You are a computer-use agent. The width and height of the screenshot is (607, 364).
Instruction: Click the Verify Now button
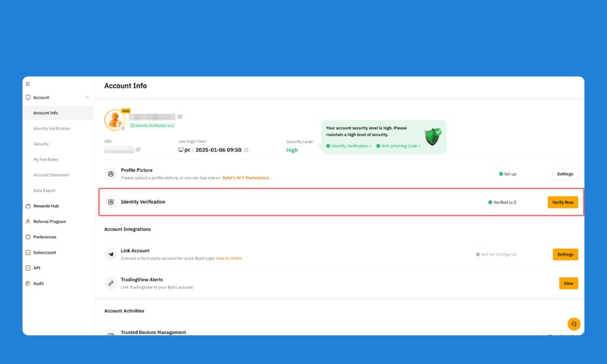563,202
